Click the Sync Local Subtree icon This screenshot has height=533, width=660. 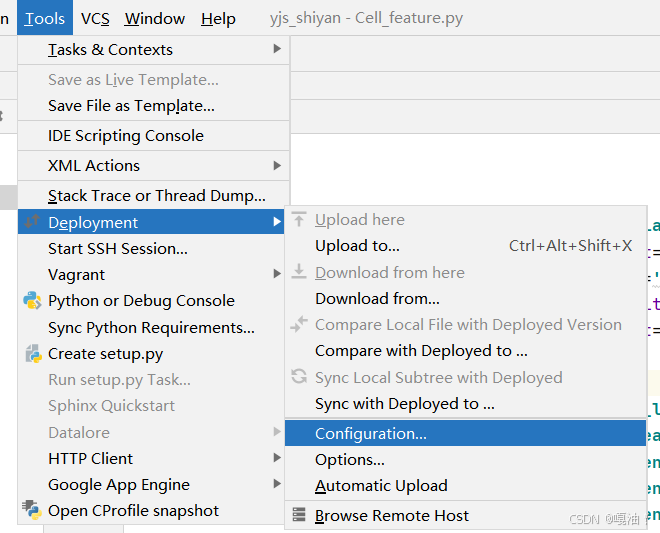click(299, 376)
